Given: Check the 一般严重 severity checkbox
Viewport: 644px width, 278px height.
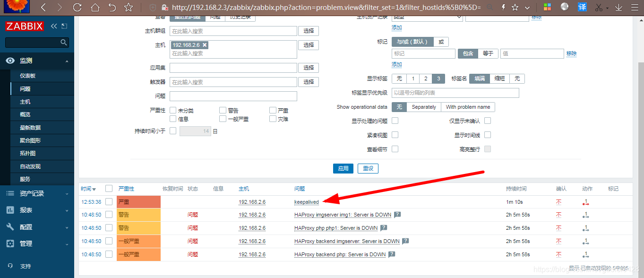Looking at the screenshot, I should tap(223, 119).
